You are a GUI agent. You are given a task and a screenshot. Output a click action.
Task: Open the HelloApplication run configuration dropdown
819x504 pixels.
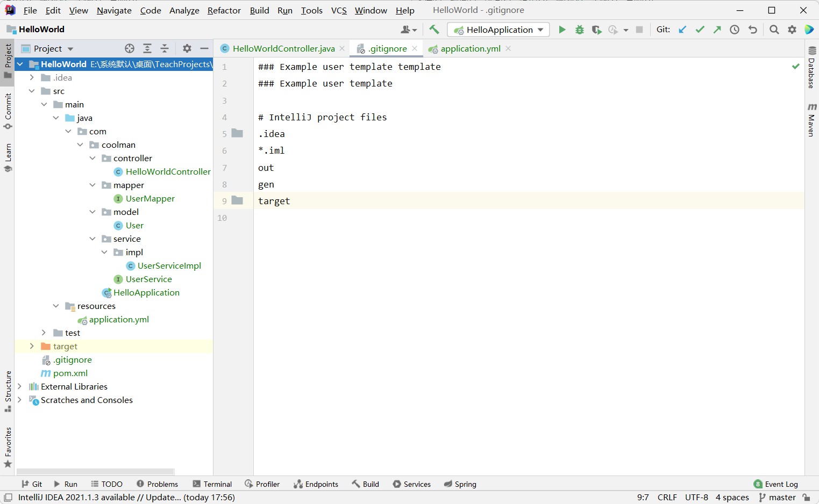click(498, 30)
